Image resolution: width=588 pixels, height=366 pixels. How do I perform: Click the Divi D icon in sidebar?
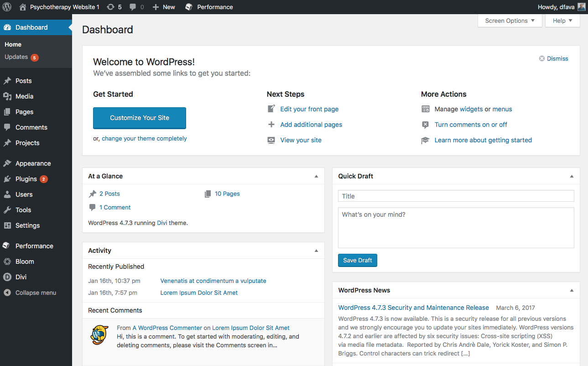coord(7,277)
